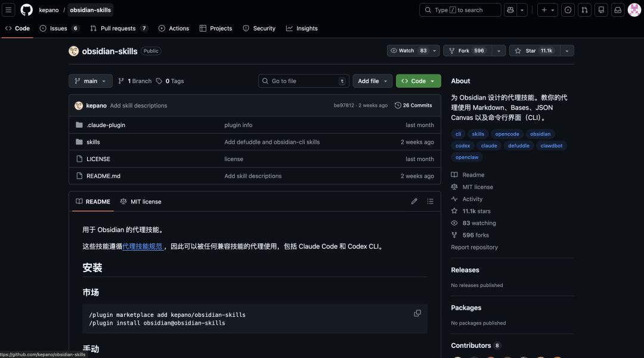The image size is (644, 358).
Task: Click the pull requests icon in the top bar
Action: click(584, 10)
